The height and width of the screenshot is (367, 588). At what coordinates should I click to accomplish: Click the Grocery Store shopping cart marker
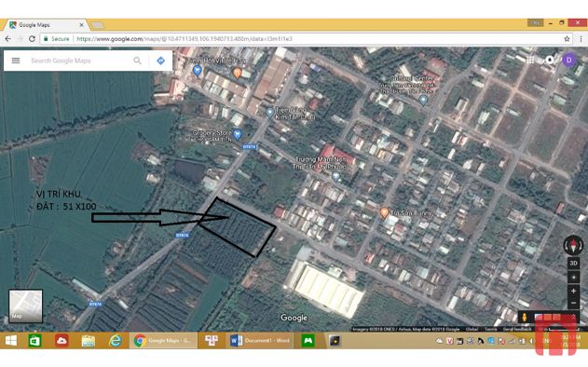click(237, 134)
